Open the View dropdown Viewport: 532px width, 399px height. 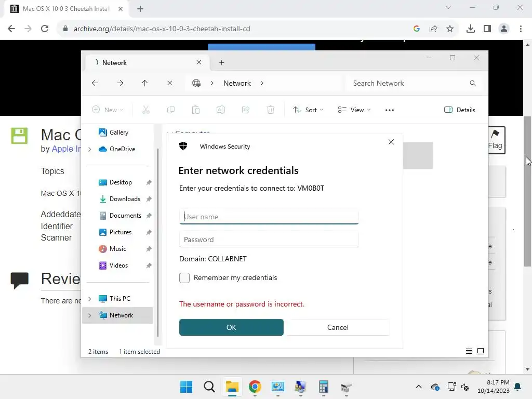[354, 110]
